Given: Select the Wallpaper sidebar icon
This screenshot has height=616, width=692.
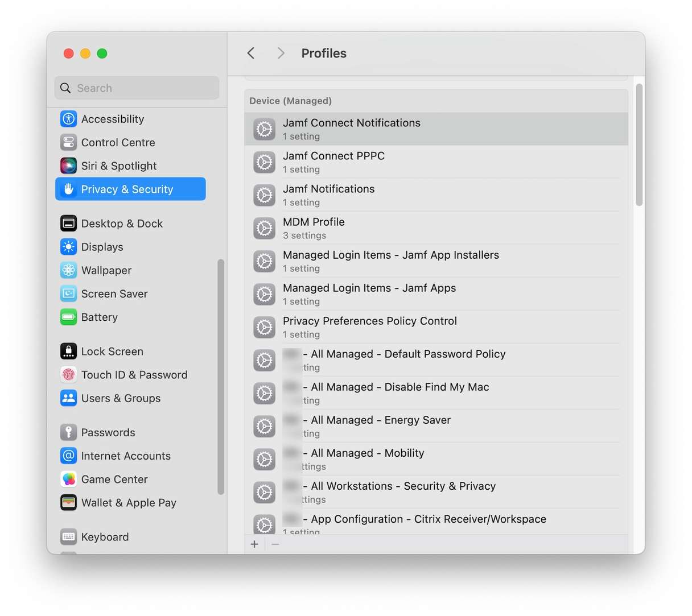Looking at the screenshot, I should (x=68, y=270).
